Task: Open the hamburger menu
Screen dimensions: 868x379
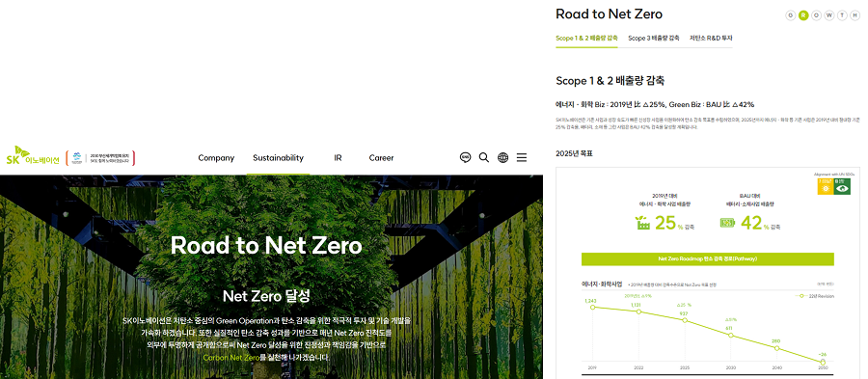Action: (x=522, y=158)
